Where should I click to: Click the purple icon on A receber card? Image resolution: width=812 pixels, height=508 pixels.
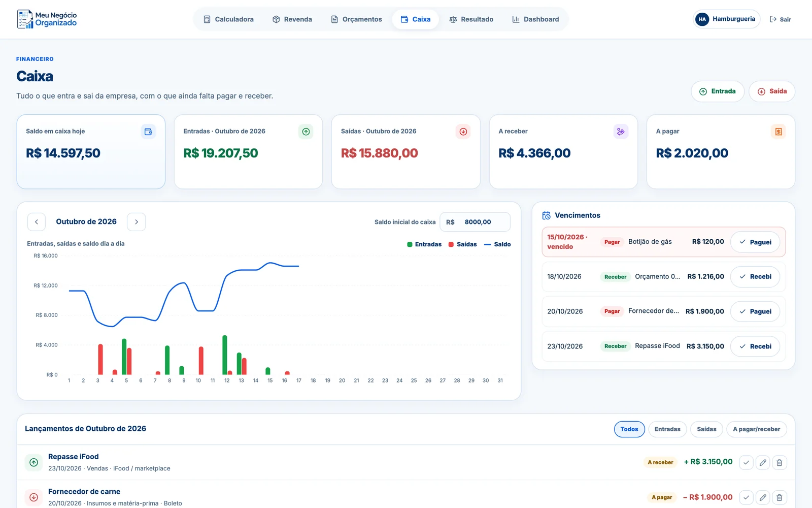click(621, 132)
